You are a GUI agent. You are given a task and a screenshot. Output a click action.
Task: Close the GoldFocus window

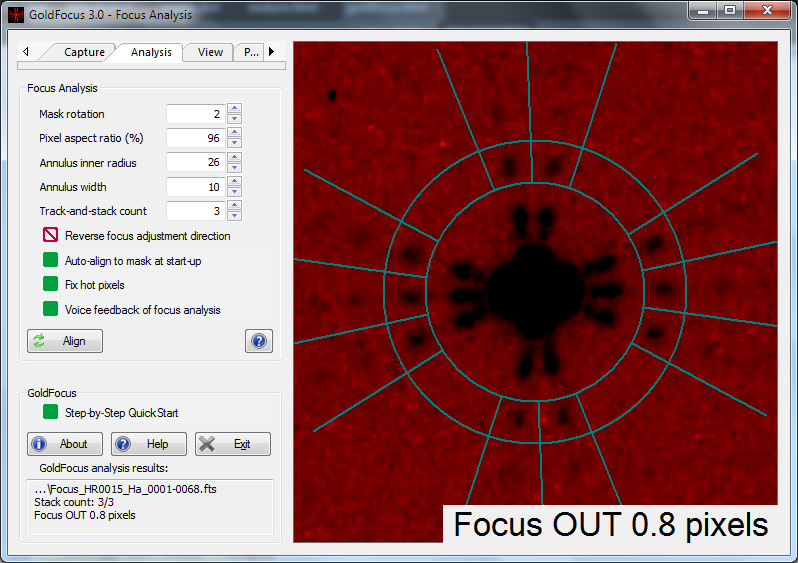point(767,10)
